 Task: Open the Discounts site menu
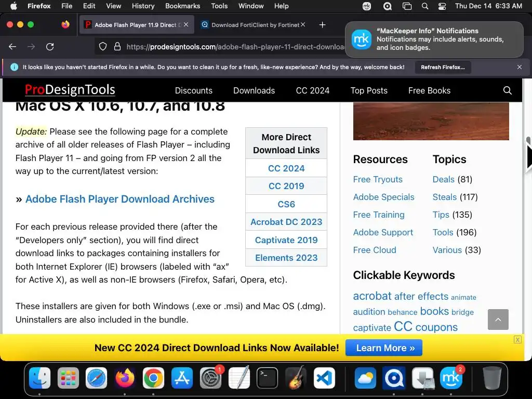[194, 90]
